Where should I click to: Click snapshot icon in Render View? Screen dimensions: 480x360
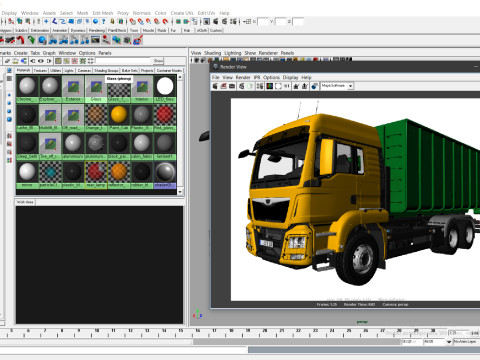pyautogui.click(x=232, y=86)
